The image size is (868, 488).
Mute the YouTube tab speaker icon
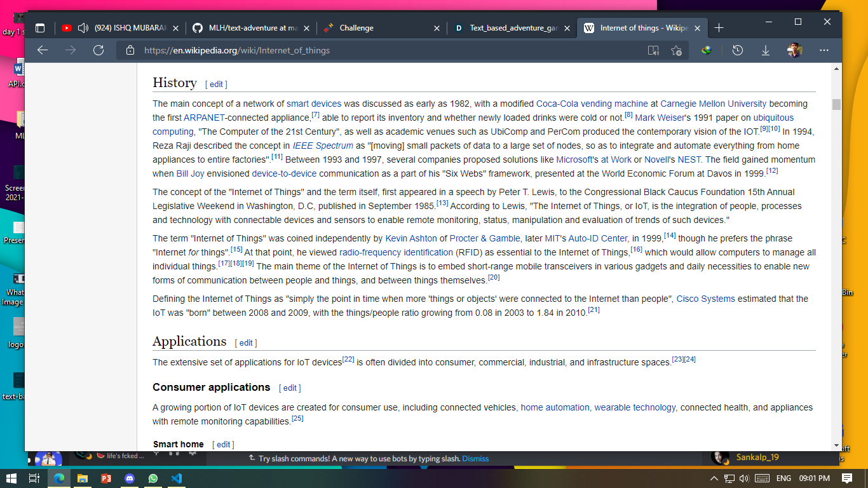tap(83, 28)
